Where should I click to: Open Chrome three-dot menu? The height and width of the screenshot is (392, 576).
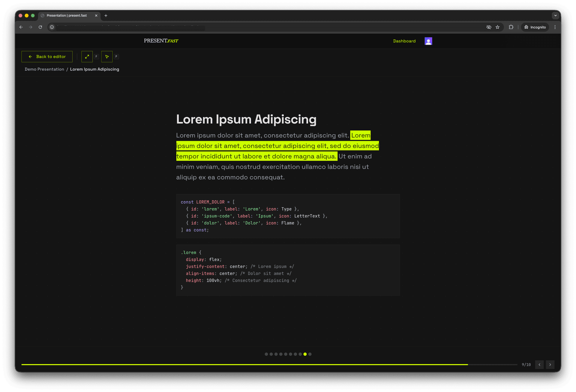tap(555, 27)
